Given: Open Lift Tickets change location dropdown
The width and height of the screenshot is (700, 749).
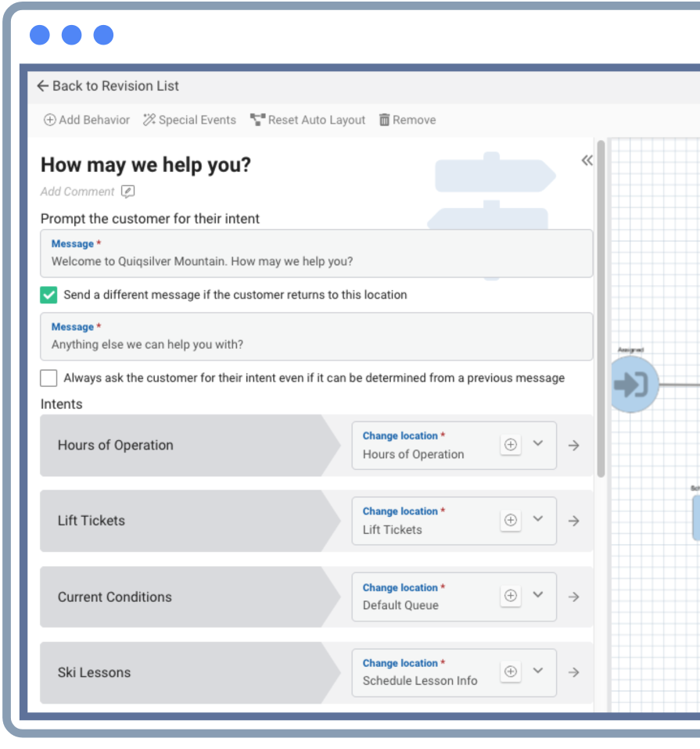Looking at the screenshot, I should pyautogui.click(x=538, y=519).
